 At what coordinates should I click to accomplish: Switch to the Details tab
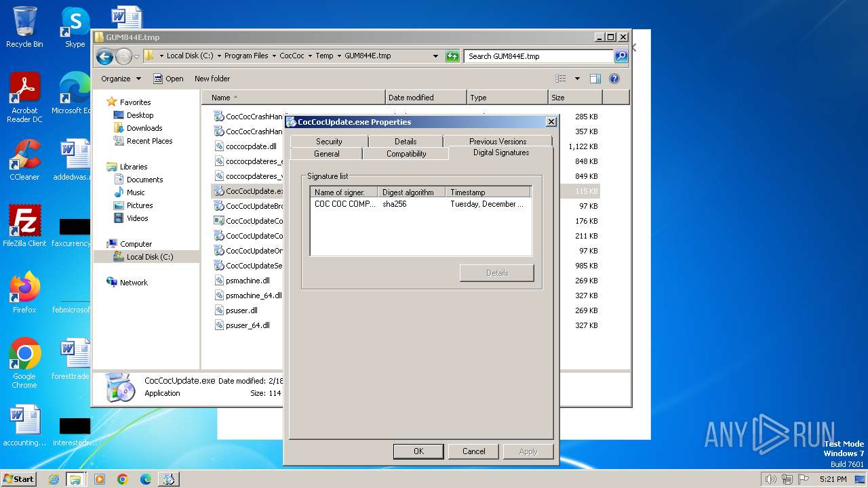[x=406, y=141]
